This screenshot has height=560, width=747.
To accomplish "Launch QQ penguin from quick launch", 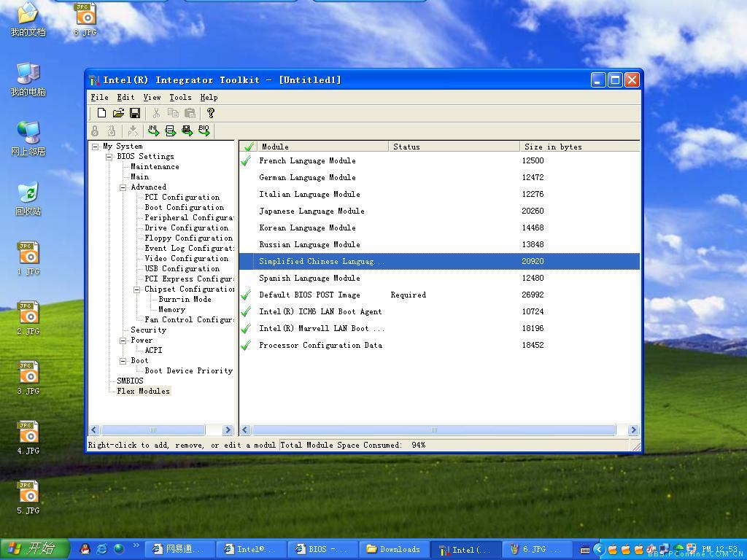I will click(85, 549).
